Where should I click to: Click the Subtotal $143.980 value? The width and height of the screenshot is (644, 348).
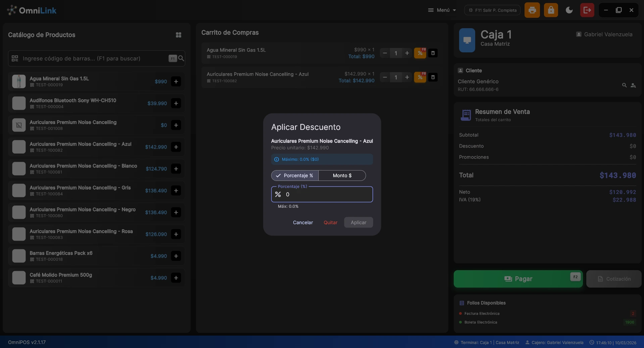coord(623,135)
